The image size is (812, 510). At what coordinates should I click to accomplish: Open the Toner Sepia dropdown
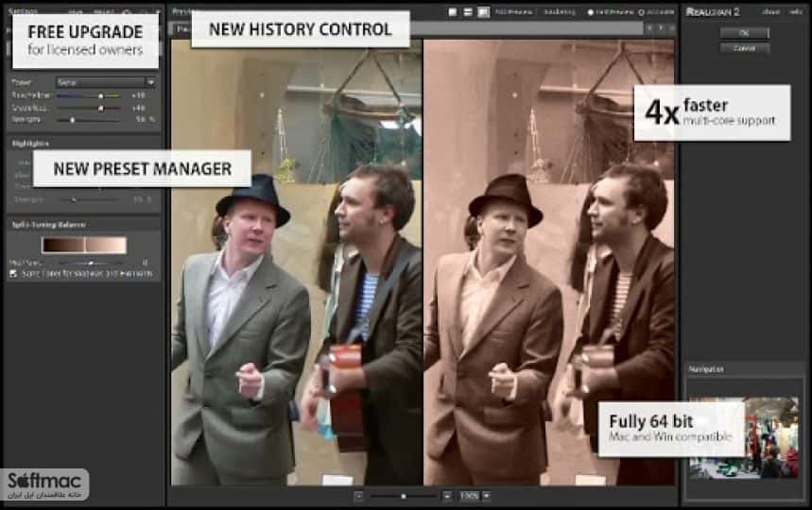point(106,82)
